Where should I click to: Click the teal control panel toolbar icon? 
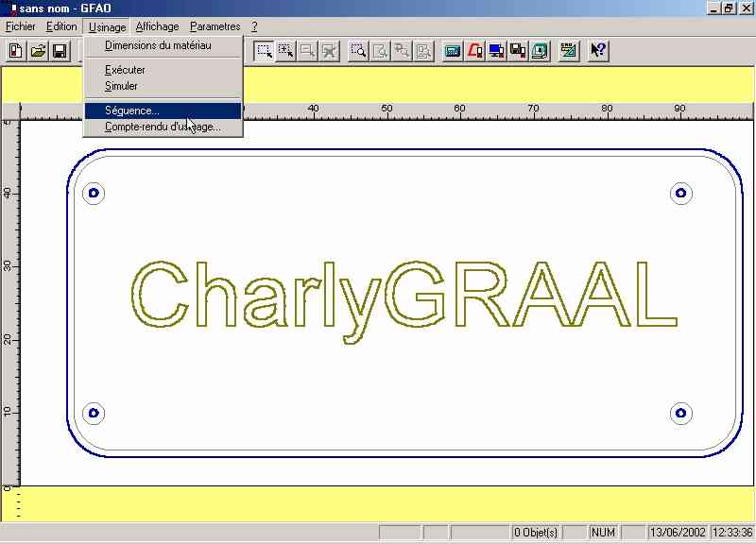453,51
